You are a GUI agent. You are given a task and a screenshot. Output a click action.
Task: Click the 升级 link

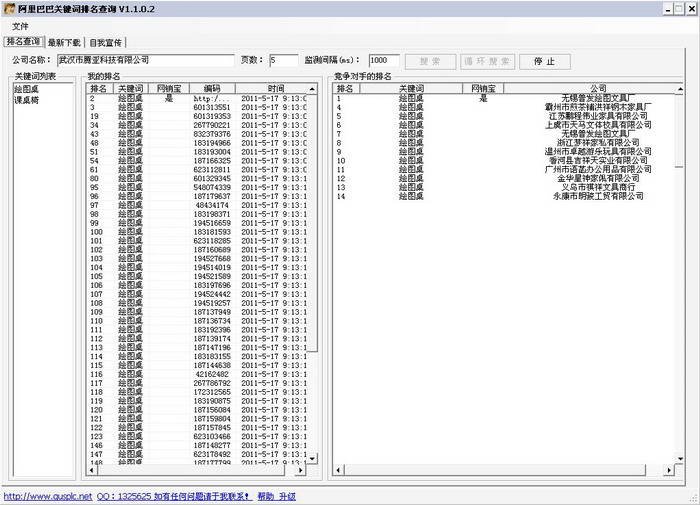[x=288, y=496]
